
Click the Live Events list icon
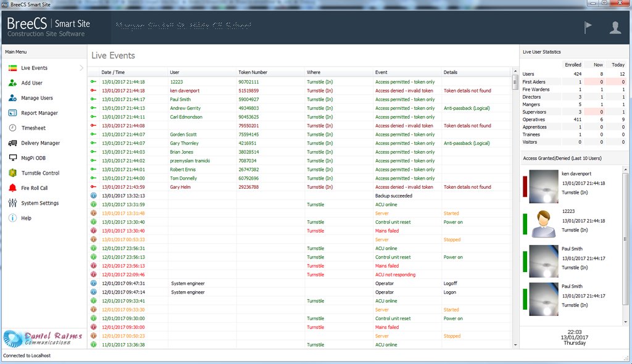pyautogui.click(x=13, y=68)
